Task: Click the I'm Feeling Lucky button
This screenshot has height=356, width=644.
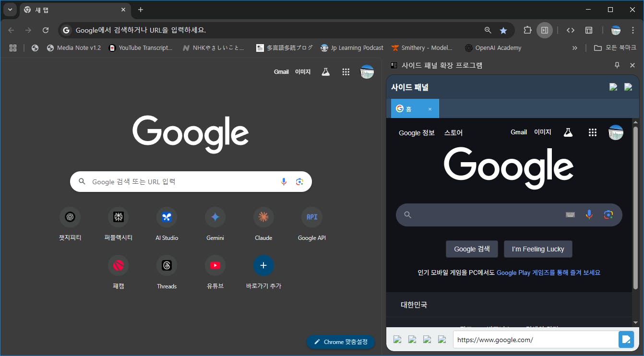Action: tap(538, 249)
